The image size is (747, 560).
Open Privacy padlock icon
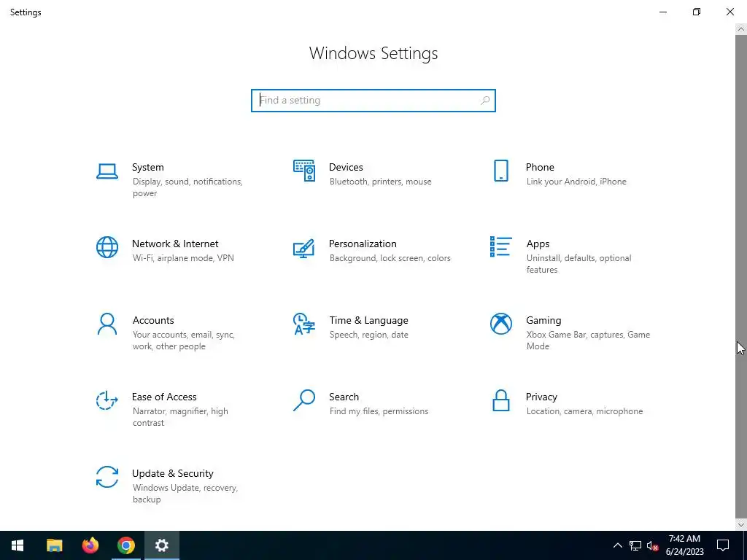tap(500, 400)
